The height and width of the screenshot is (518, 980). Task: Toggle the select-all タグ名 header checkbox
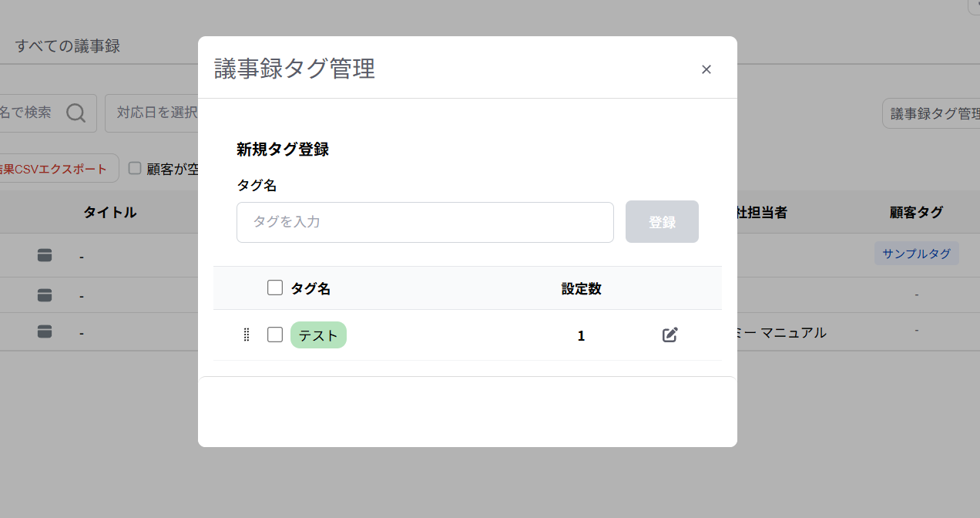(275, 288)
